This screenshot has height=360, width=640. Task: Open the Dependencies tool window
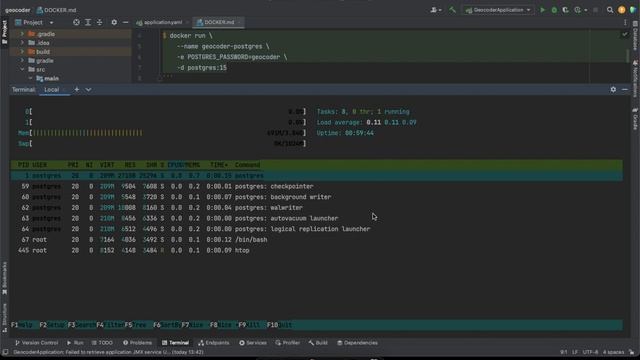358,342
